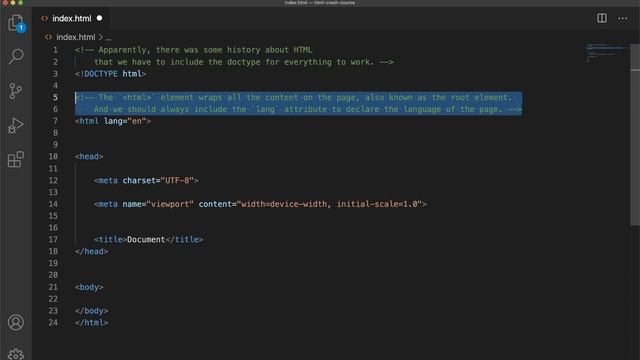Click the opening <body> tag
Viewport: 640px width, 360px height.
[x=89, y=287]
